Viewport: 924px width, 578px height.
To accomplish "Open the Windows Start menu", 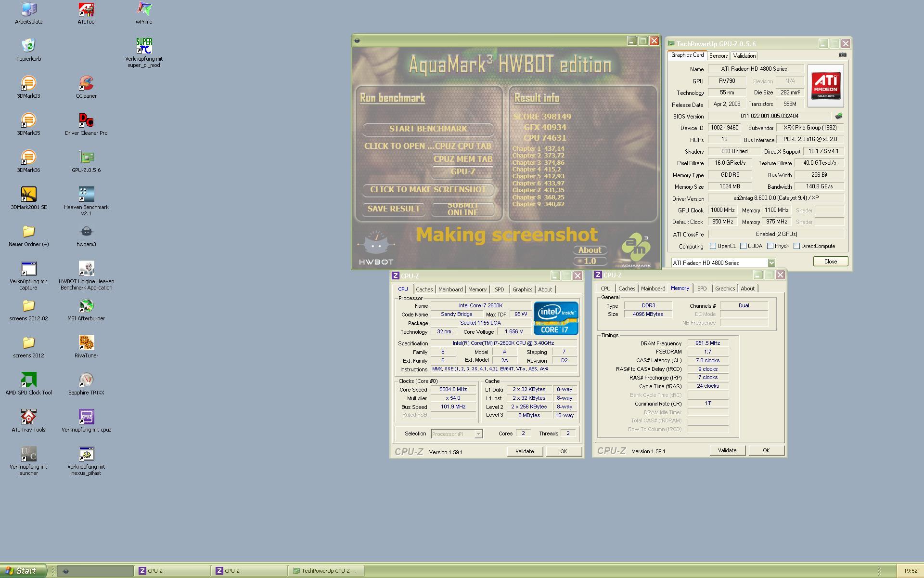I will (x=23, y=571).
